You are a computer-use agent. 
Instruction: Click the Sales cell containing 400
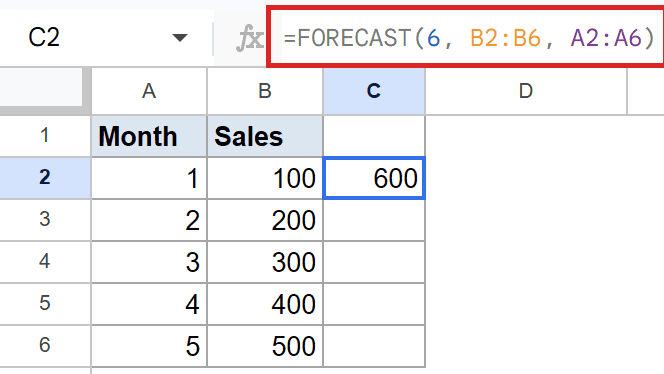[x=265, y=303]
